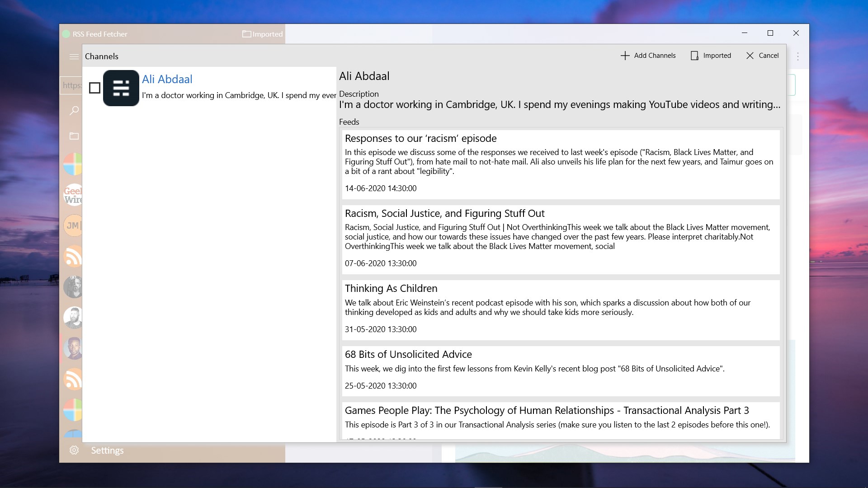Open the Ali Abdaal channel link
The height and width of the screenshot is (488, 868).
(167, 79)
